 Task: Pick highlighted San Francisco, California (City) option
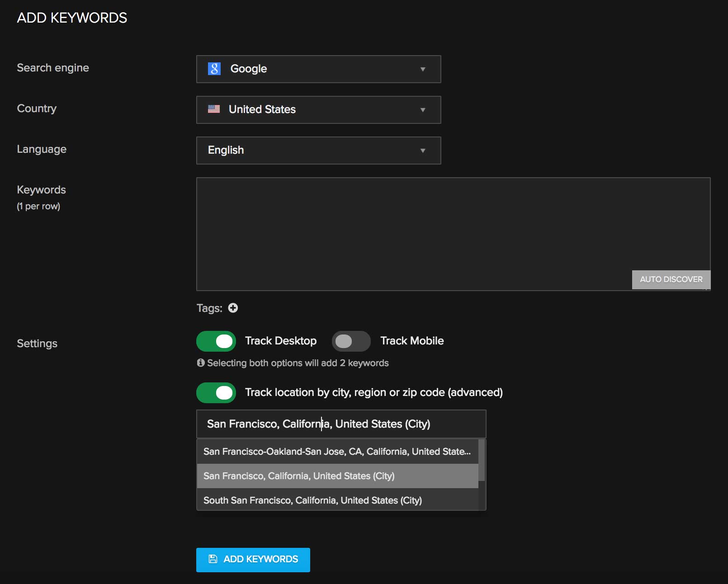click(299, 476)
